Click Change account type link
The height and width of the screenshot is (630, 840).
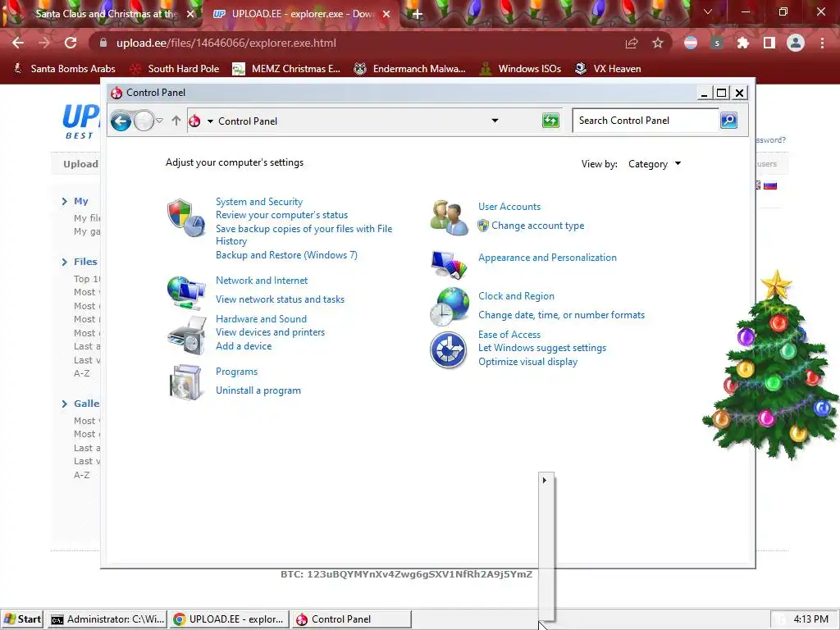coord(538,226)
